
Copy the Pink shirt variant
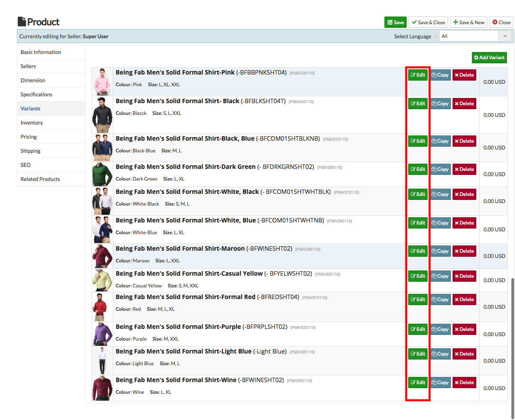click(440, 75)
